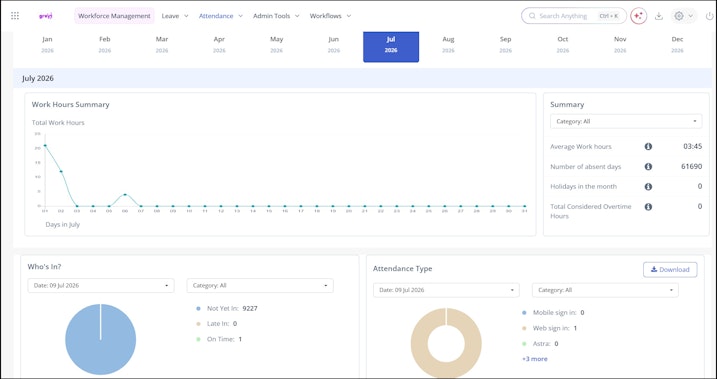
Task: Click the 61690 absent days value
Action: tap(691, 167)
